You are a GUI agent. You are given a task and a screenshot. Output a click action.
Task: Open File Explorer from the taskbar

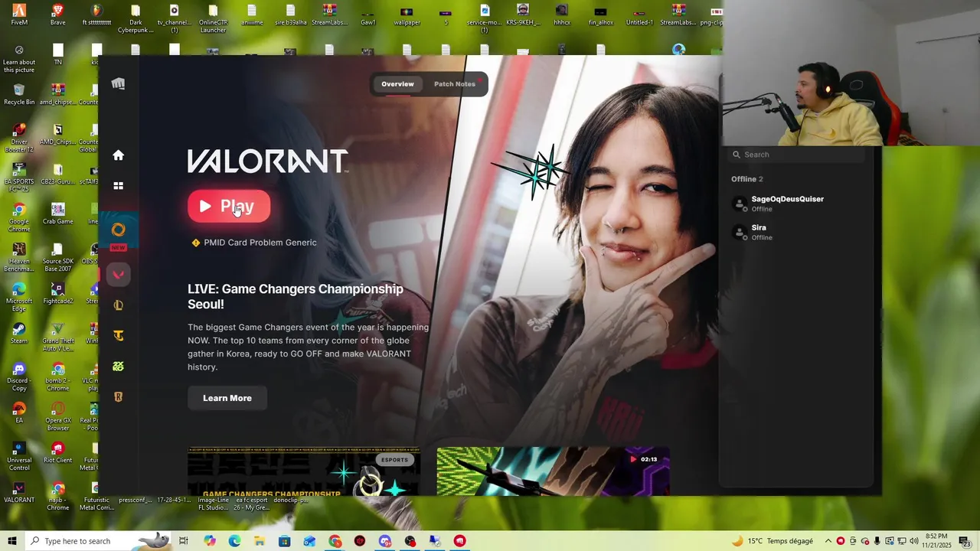click(260, 541)
